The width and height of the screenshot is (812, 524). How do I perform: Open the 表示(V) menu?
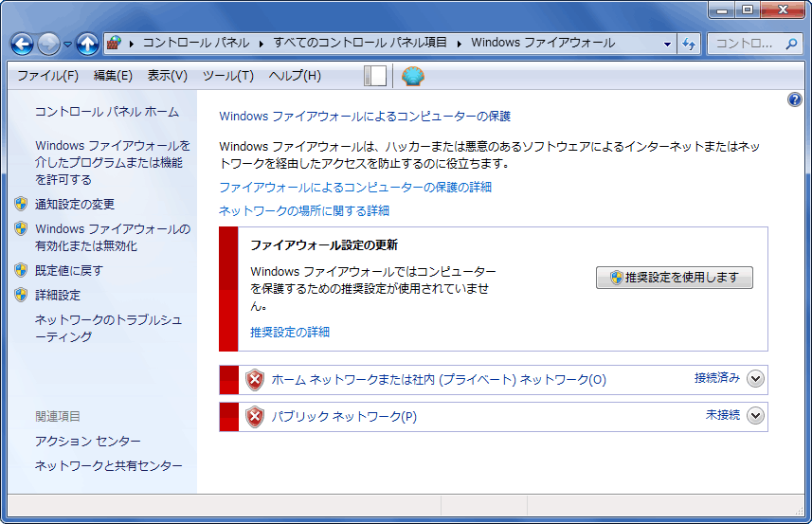point(168,76)
